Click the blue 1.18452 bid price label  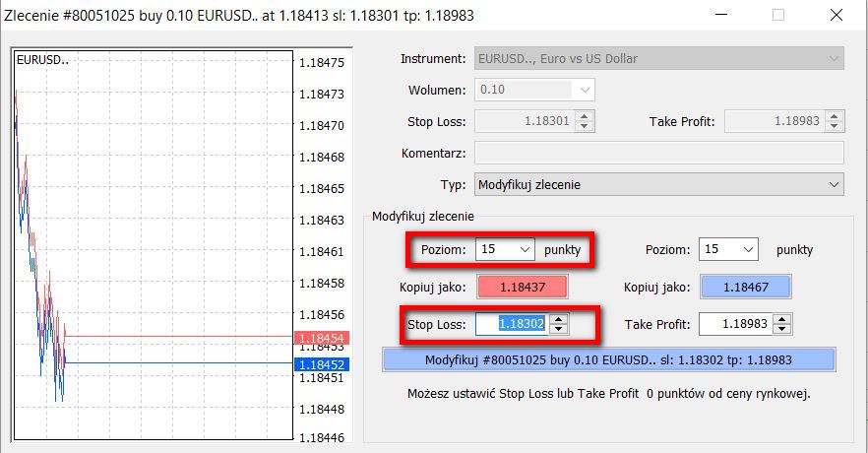[322, 364]
